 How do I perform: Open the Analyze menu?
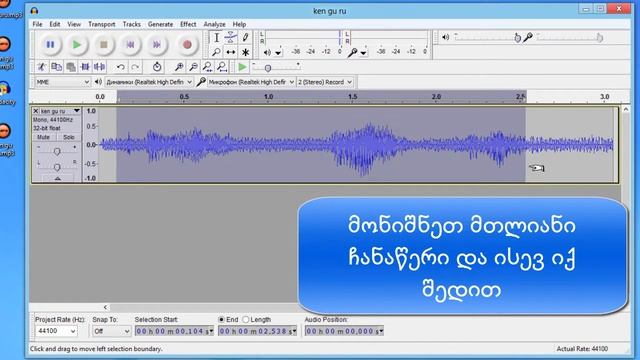pos(214,24)
